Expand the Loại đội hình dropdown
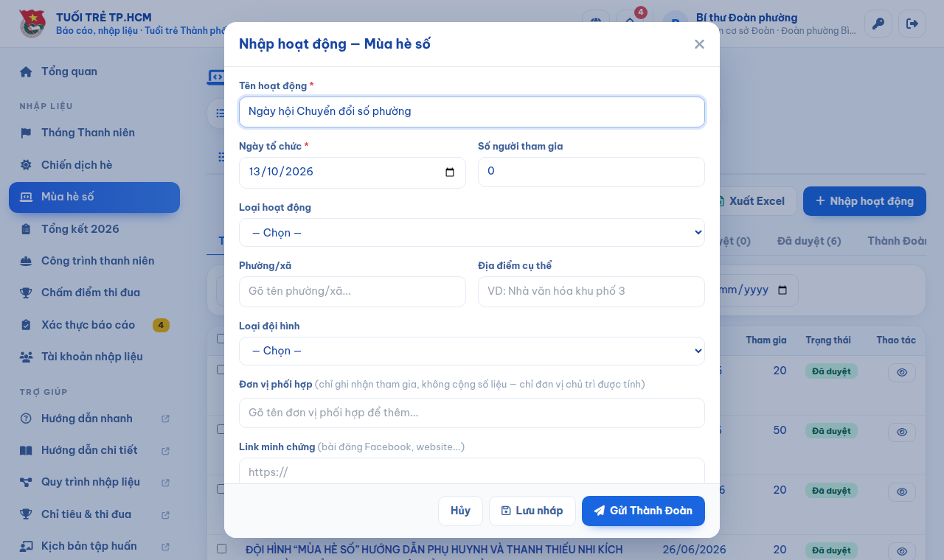This screenshot has height=560, width=944. [x=472, y=351]
